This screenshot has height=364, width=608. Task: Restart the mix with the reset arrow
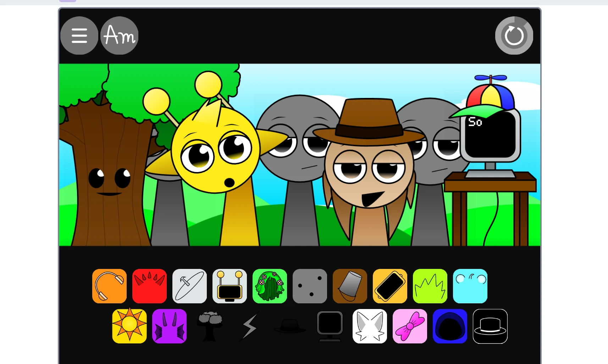click(x=514, y=35)
